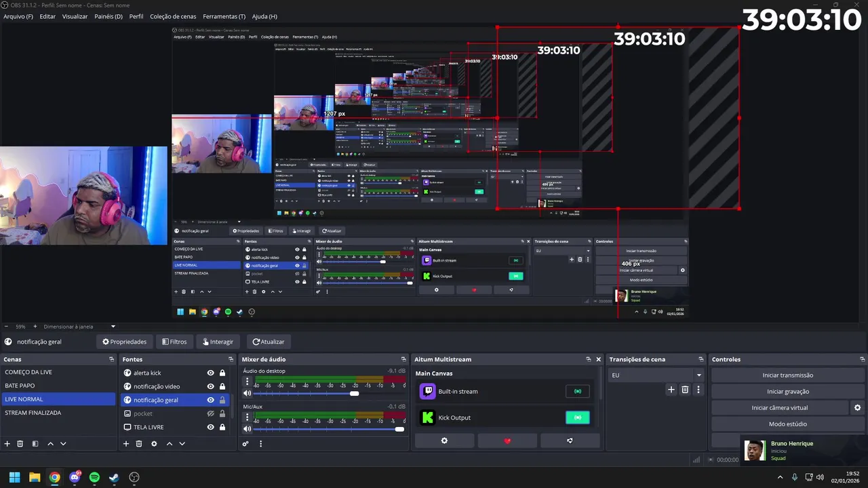Viewport: 868px width, 488px height.
Task: Open Mic/Aux options three-dot menu
Action: click(x=247, y=418)
